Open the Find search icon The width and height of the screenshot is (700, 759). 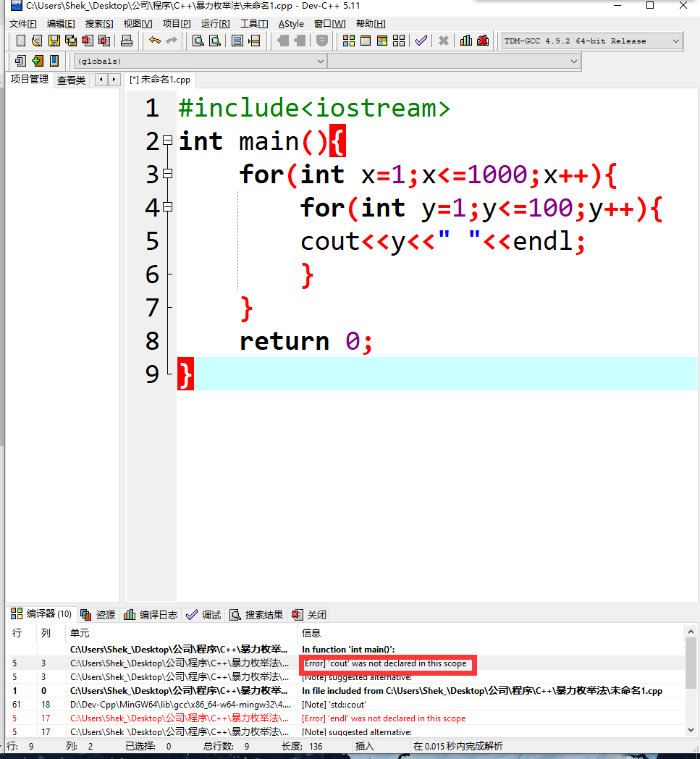pos(198,41)
